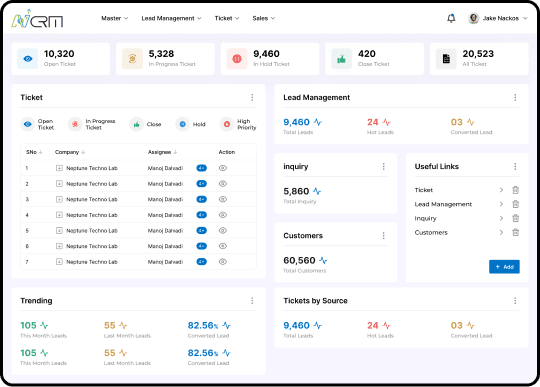Viewport: 540px width, 387px height.
Task: View ticket row 2 eye icon
Action: 223,184
